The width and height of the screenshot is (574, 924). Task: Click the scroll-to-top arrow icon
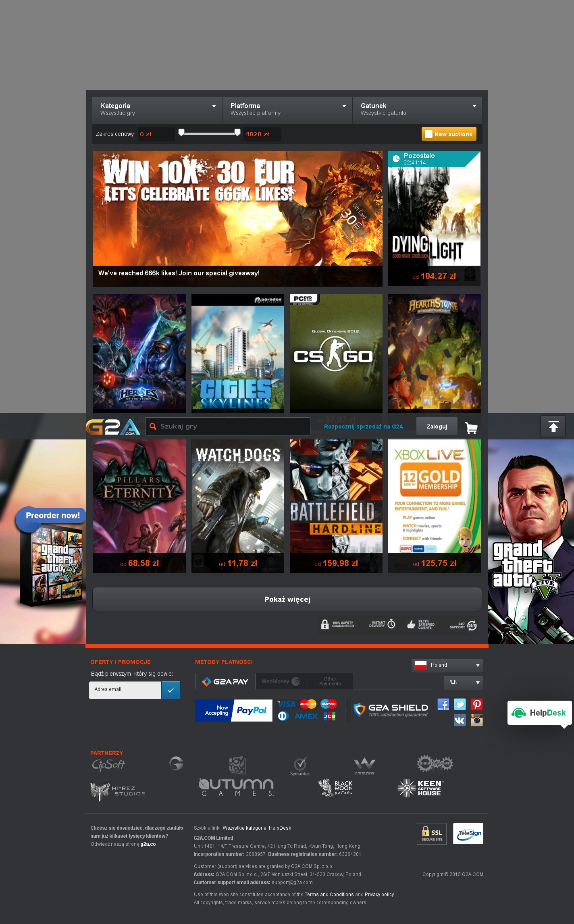tap(553, 427)
